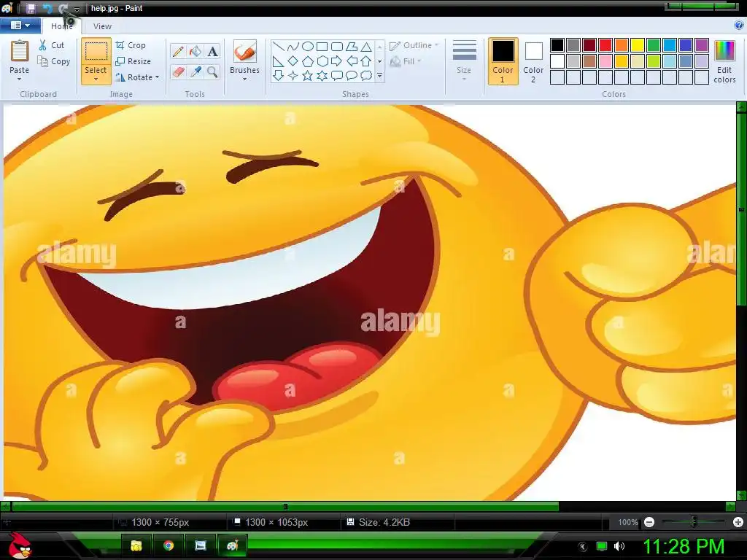Choose the Curve shape
The height and width of the screenshot is (560, 747).
tap(293, 46)
